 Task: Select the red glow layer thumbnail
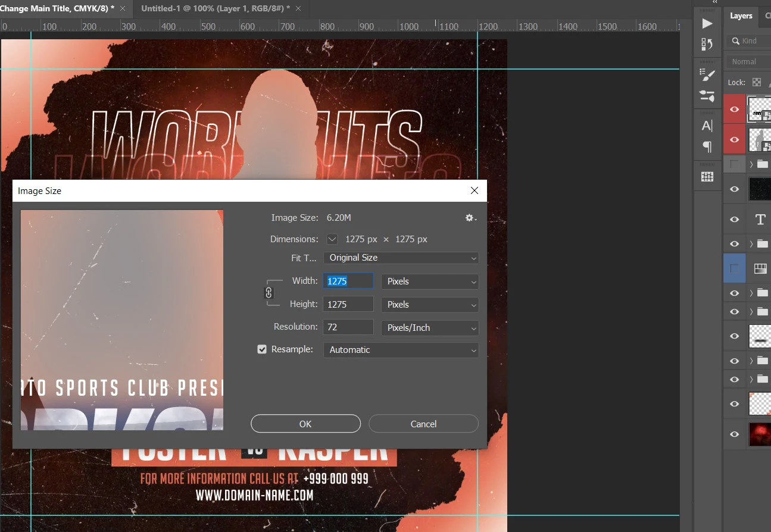click(759, 434)
